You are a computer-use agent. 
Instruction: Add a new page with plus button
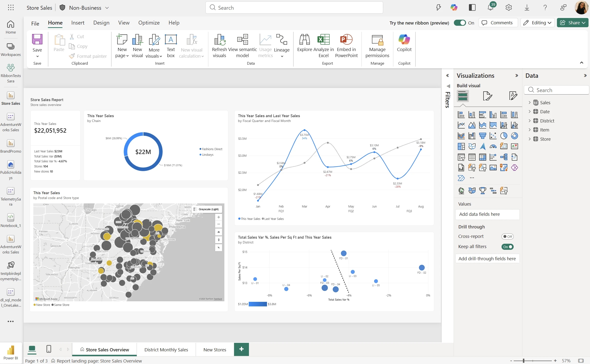tap(241, 349)
